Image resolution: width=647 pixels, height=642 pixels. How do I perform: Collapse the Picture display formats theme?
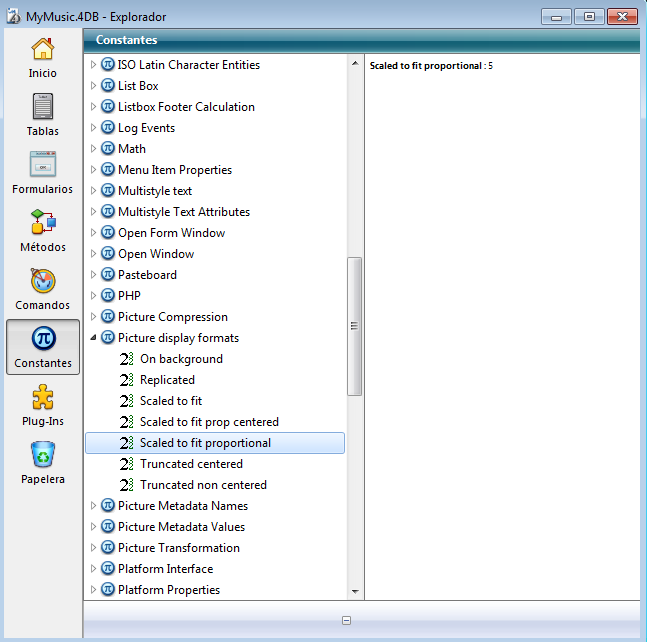tap(94, 338)
